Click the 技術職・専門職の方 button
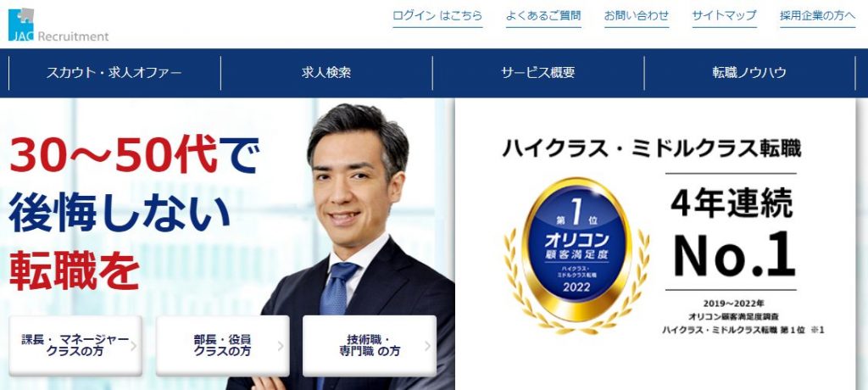Image resolution: width=868 pixels, height=390 pixels. tap(370, 346)
